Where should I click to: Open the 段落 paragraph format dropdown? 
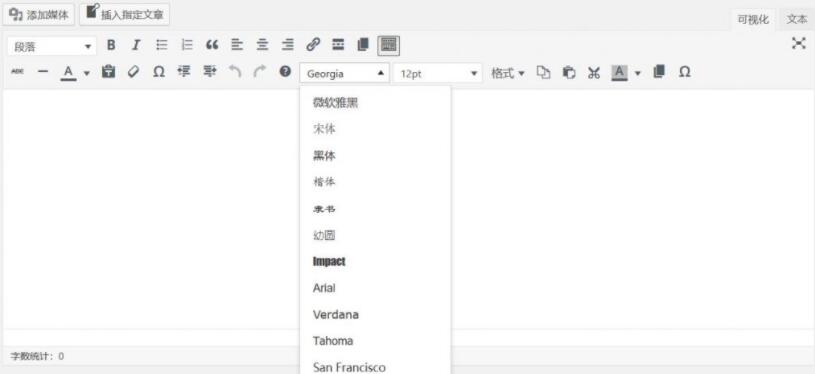tap(52, 46)
